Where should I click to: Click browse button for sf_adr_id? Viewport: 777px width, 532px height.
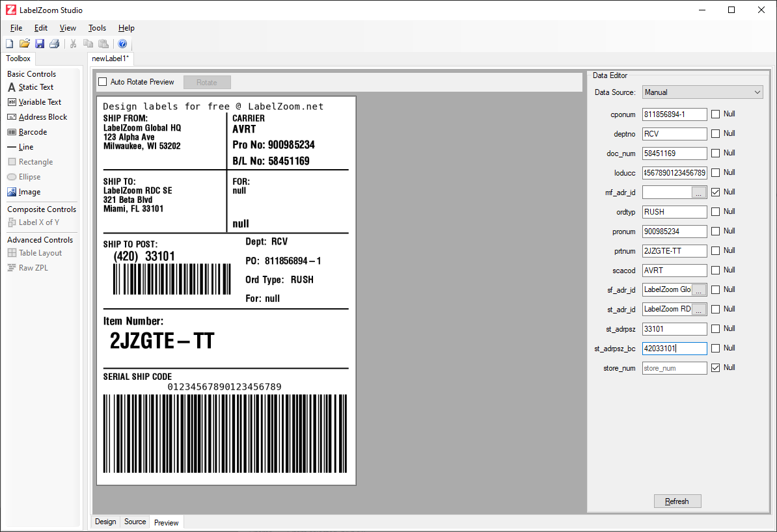click(x=698, y=290)
